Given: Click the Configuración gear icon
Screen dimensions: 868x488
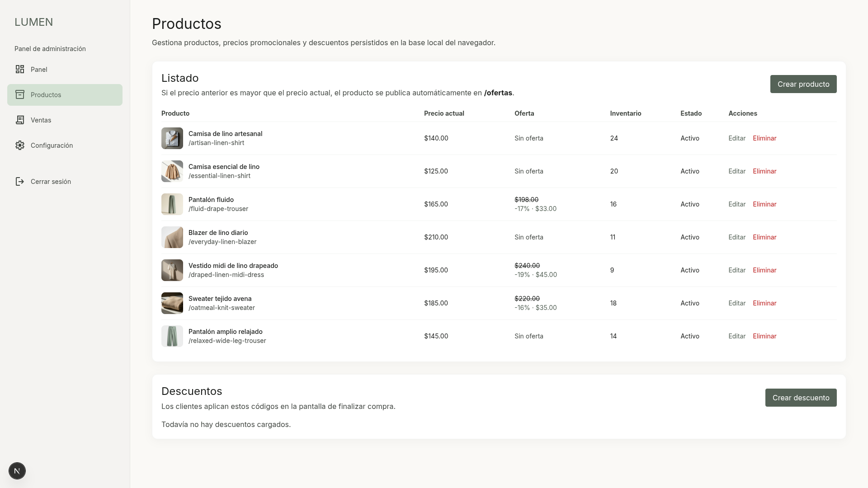Looking at the screenshot, I should point(20,145).
